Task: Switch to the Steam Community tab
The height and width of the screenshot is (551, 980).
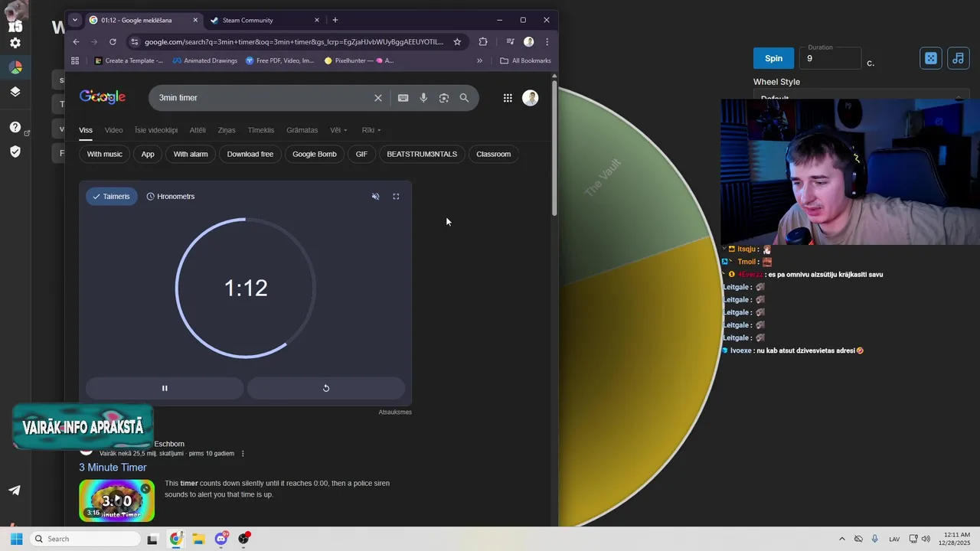Action: [x=263, y=20]
